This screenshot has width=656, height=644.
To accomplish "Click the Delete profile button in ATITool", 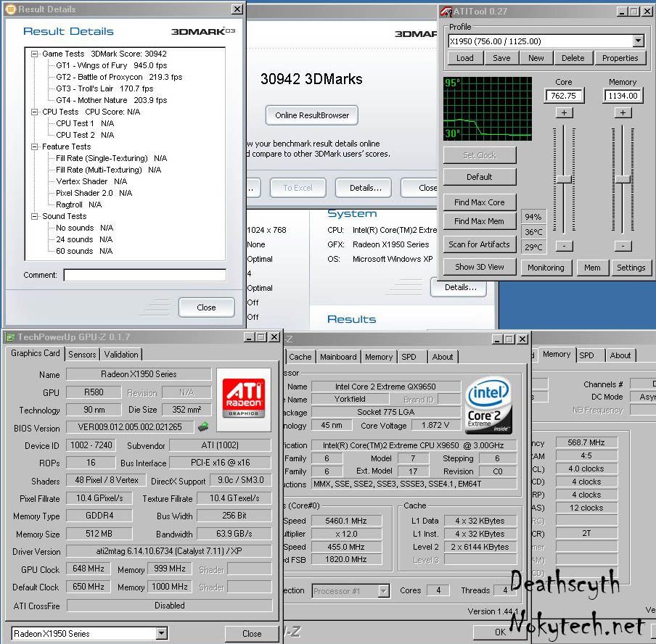I will pos(573,58).
